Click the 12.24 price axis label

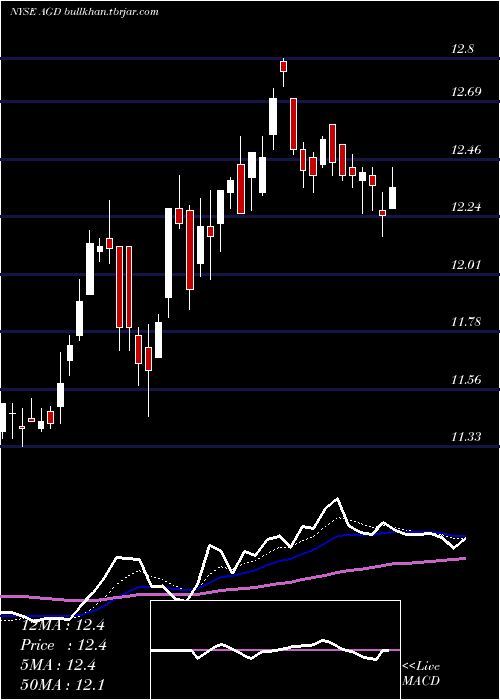[466, 207]
